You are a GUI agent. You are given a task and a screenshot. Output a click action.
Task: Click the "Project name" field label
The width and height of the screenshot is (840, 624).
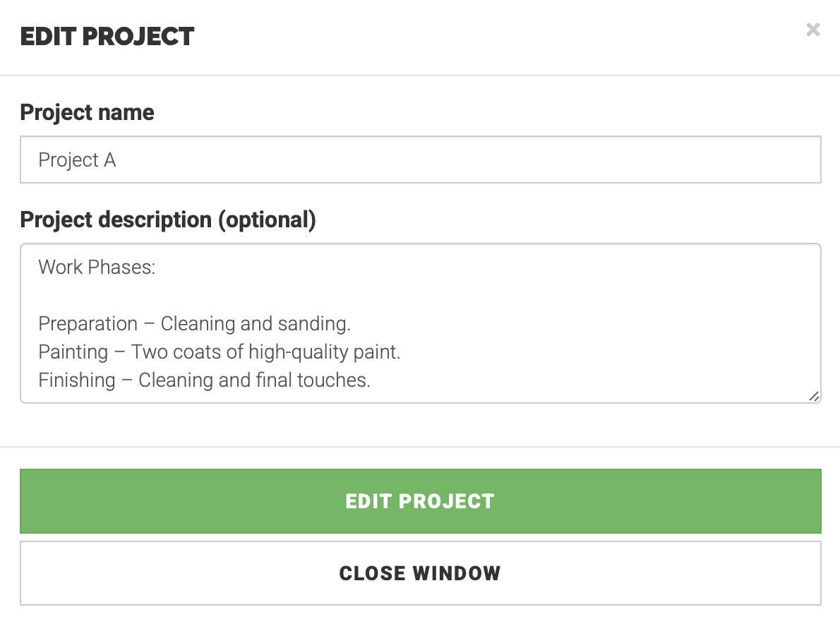point(87,112)
